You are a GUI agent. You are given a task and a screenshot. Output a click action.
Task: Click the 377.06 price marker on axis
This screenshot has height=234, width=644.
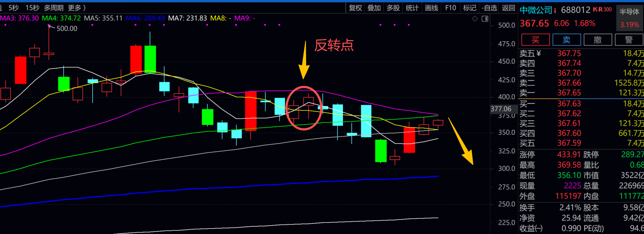(x=501, y=109)
